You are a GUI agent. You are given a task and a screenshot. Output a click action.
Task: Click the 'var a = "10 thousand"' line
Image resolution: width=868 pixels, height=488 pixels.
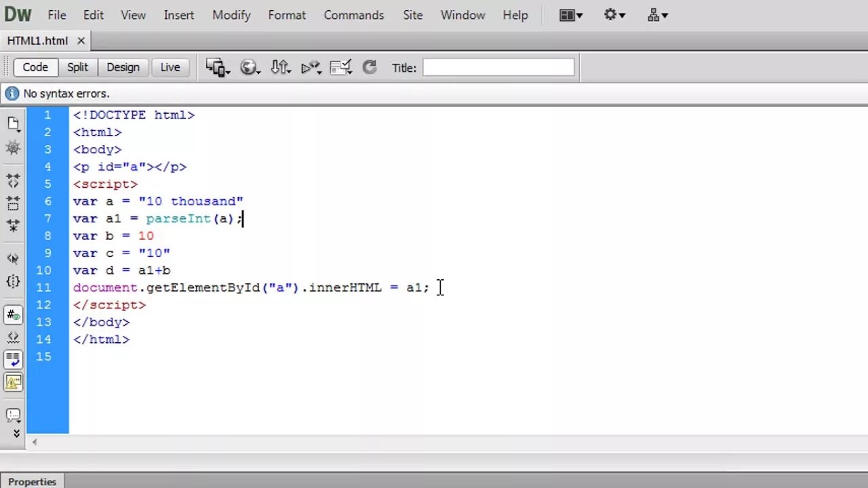(158, 201)
